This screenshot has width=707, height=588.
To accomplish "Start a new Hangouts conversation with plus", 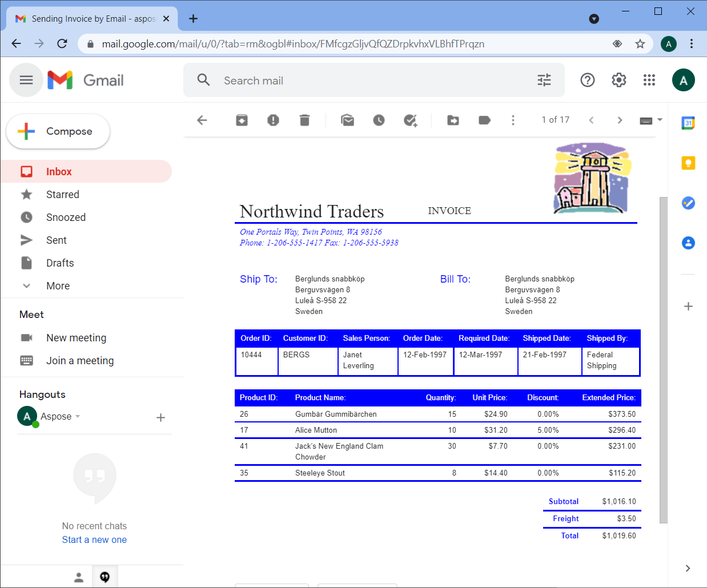I will pyautogui.click(x=161, y=417).
